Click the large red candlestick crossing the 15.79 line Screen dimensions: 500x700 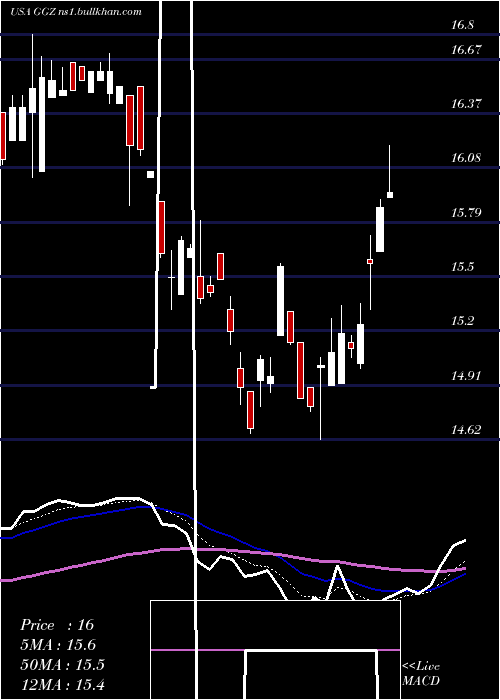click(x=161, y=227)
